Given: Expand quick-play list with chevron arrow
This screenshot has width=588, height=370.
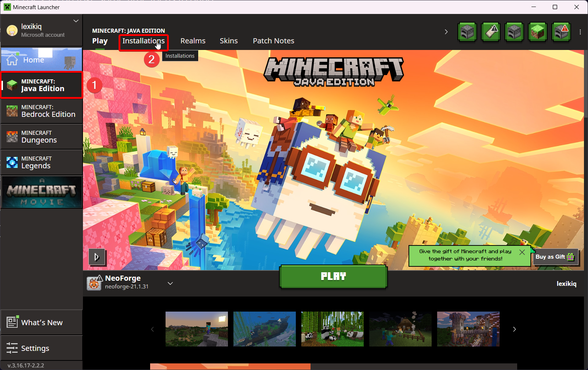Looking at the screenshot, I should (x=446, y=32).
